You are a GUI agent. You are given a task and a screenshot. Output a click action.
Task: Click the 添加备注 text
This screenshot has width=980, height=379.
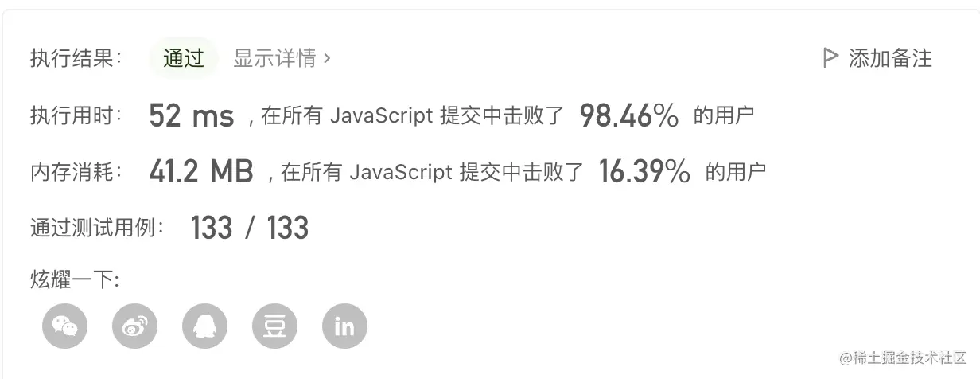pyautogui.click(x=890, y=58)
